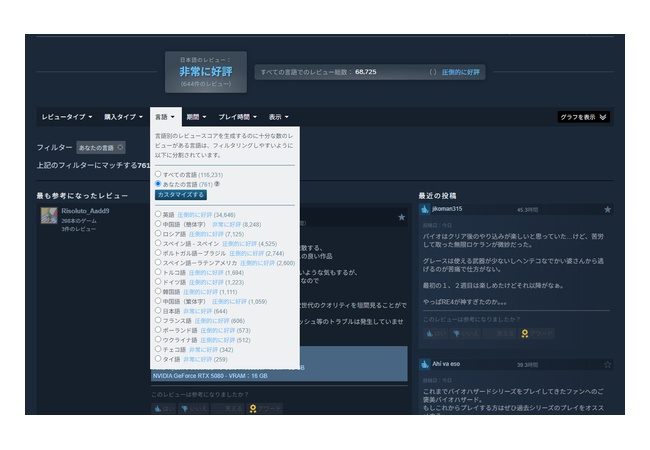Select スペイン語 - スペイン radio button
The width and height of the screenshot is (650, 450).
coord(158,243)
